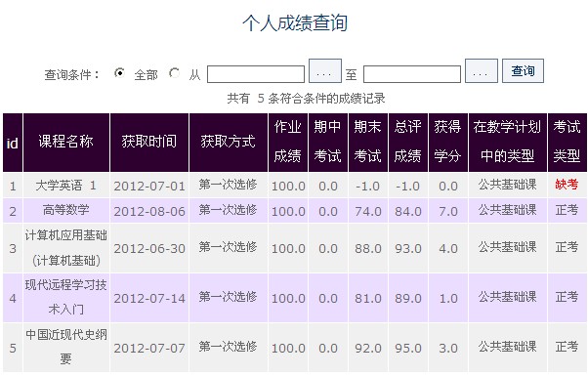Select the course 大学英语 1
Screen dimensions: 588x376
[66, 186]
